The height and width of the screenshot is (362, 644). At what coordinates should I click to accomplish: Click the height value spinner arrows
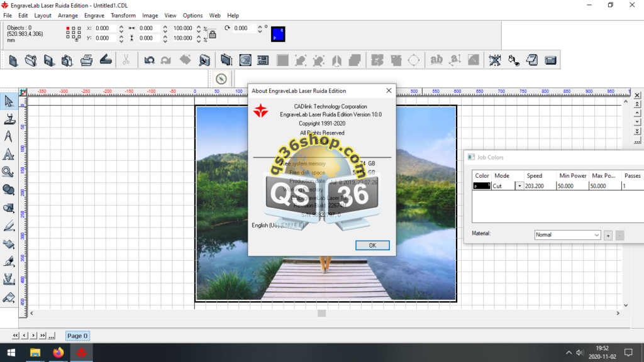165,38
